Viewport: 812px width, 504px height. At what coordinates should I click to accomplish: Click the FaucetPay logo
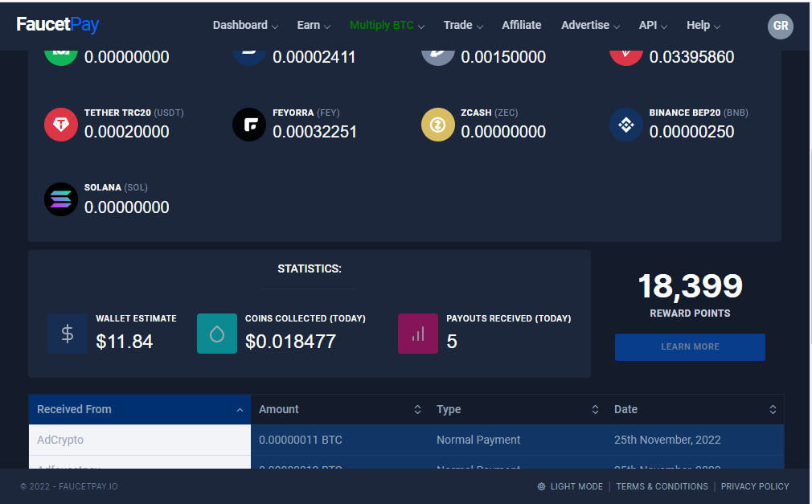(57, 24)
